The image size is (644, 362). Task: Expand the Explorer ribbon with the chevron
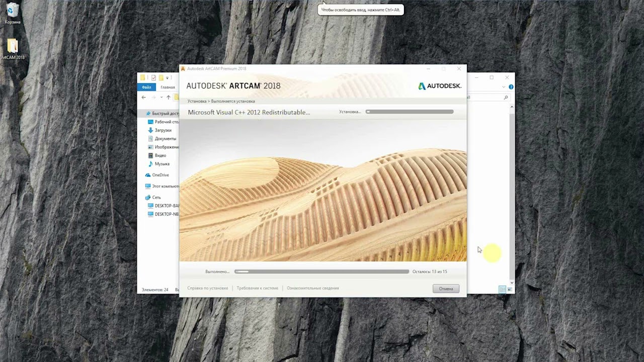pos(504,87)
